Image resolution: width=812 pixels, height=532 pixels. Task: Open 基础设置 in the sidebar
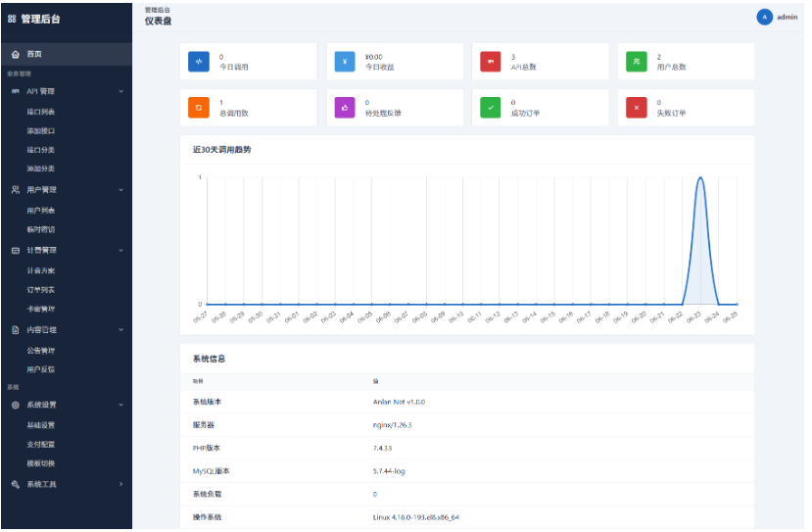[41, 426]
